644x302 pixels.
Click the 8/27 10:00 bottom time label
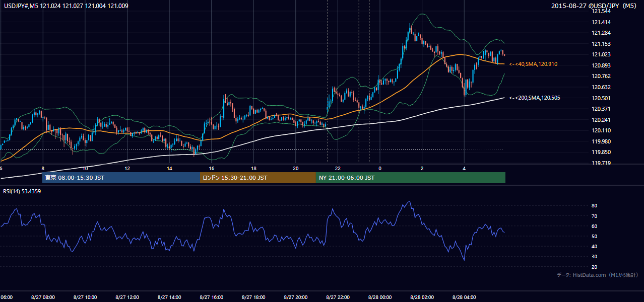85,297
